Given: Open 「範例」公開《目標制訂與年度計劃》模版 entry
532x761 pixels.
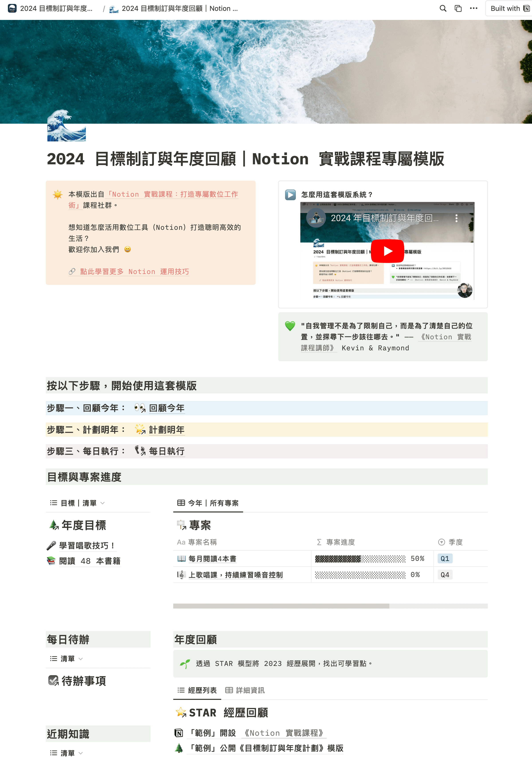Looking at the screenshot, I should [x=266, y=748].
